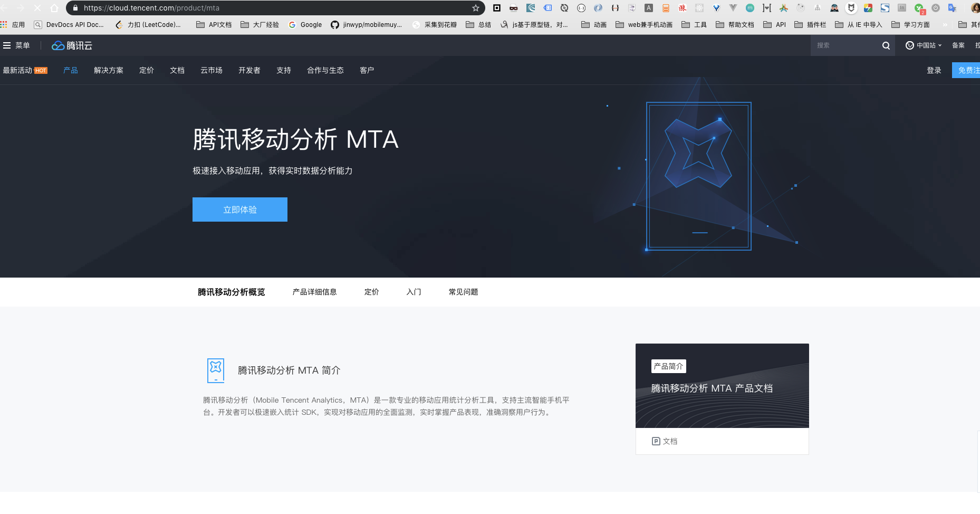This screenshot has height=514, width=980.
Task: Expand the 工具 bookmarks folder
Action: [x=694, y=25]
